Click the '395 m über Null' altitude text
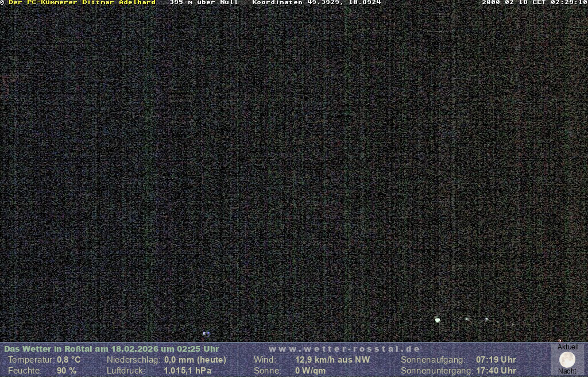 [x=203, y=2]
